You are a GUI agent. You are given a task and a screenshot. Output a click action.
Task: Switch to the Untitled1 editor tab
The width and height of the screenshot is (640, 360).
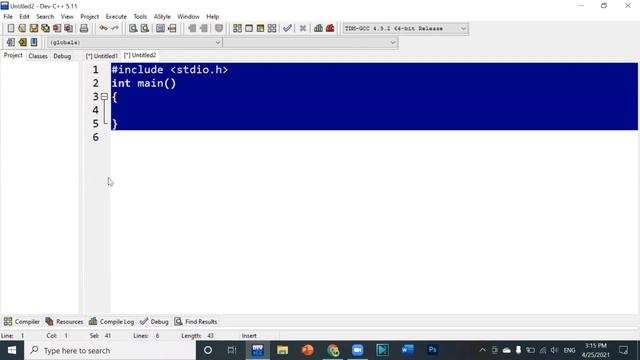[x=102, y=56]
